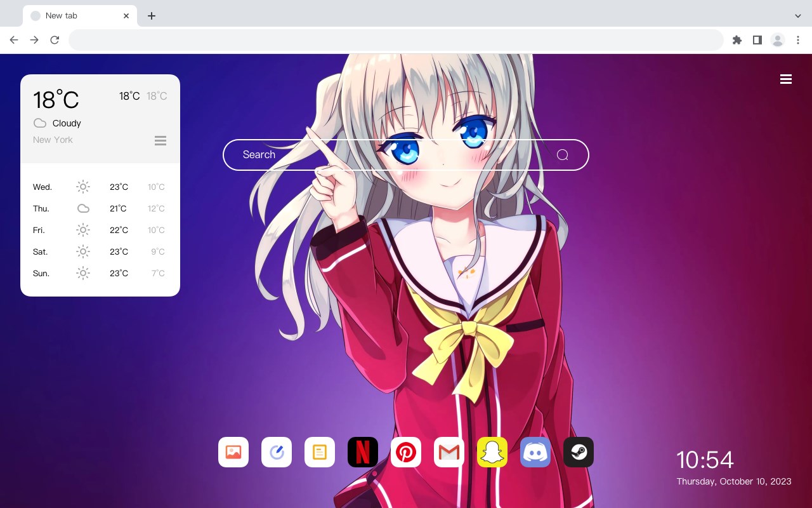The image size is (812, 508).
Task: Click the Wed. forecast day label
Action: coord(43,187)
